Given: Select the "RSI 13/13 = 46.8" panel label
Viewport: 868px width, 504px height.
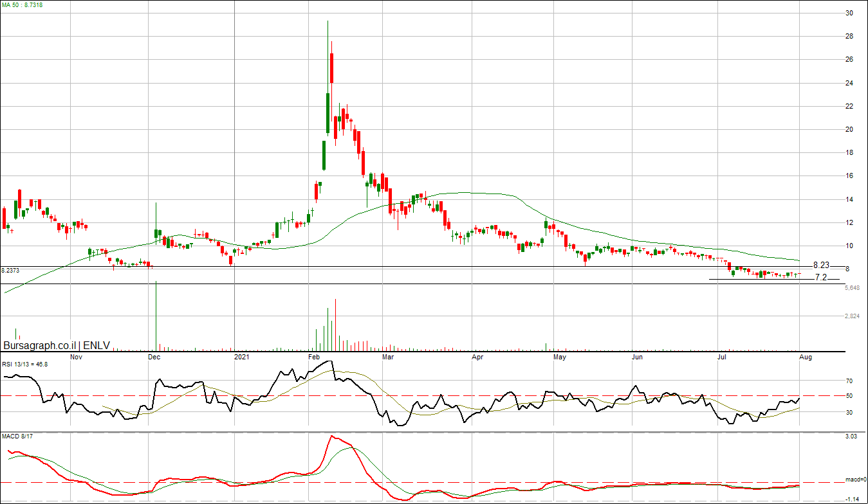Looking at the screenshot, I should click(24, 364).
